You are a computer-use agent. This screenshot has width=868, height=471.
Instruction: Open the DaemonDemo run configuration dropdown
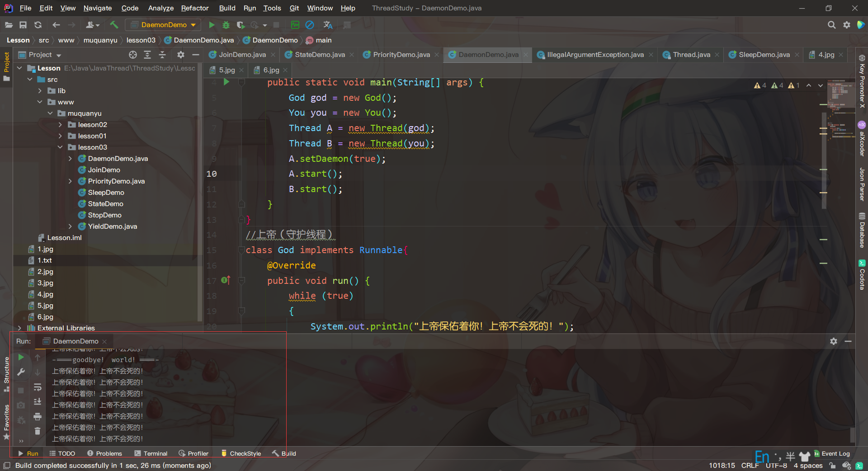(163, 25)
